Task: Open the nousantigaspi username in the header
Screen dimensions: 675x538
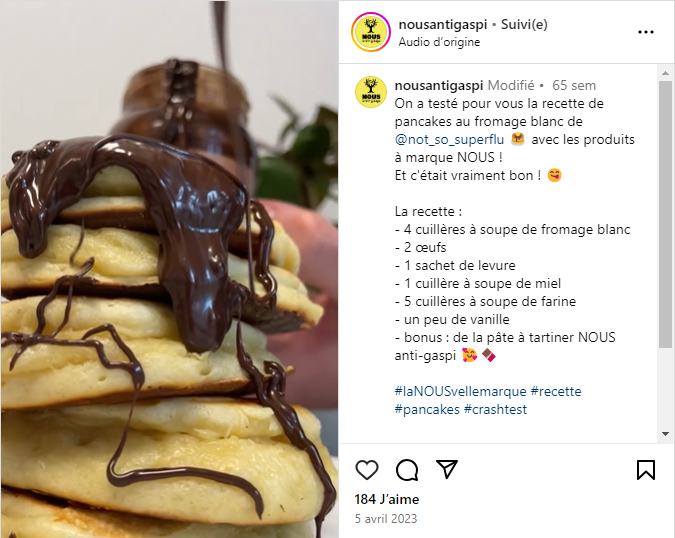Action: pyautogui.click(x=443, y=25)
